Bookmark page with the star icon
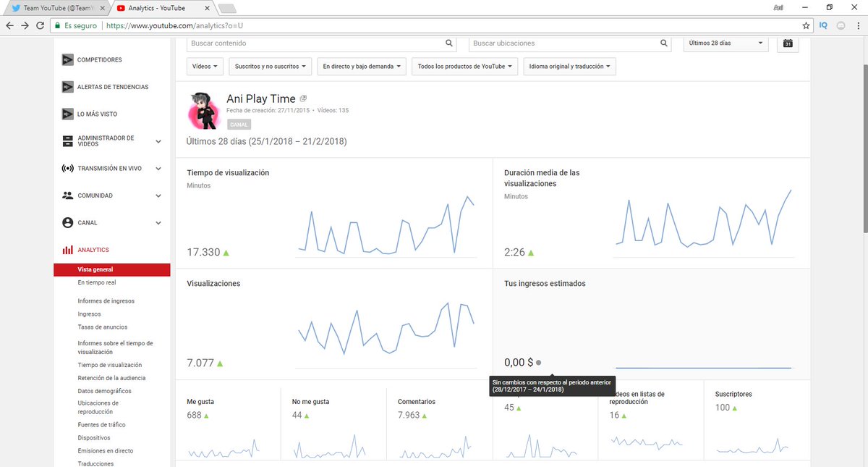This screenshot has width=868, height=467. click(x=807, y=25)
